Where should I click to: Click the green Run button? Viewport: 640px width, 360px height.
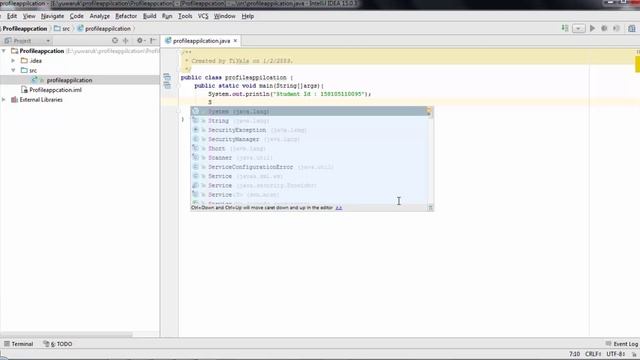(592, 29)
